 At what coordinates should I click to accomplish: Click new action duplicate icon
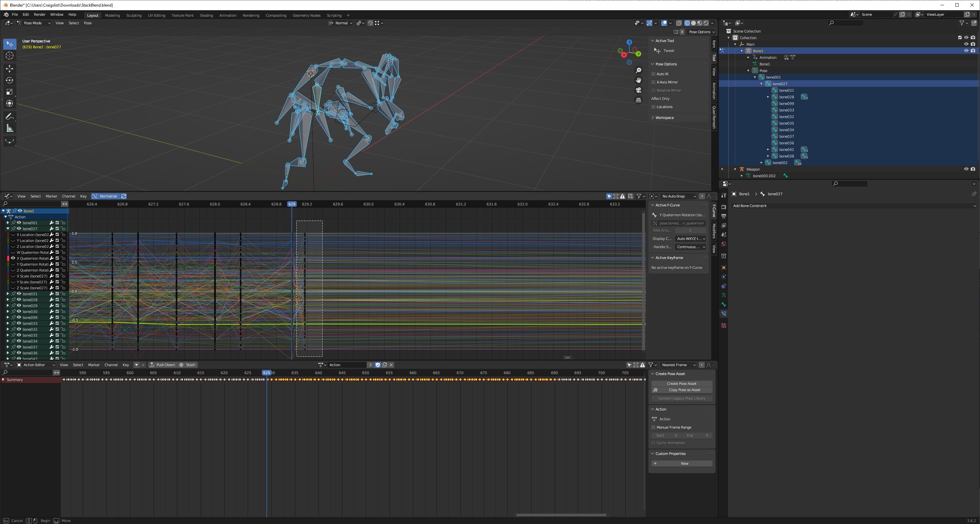coord(385,365)
